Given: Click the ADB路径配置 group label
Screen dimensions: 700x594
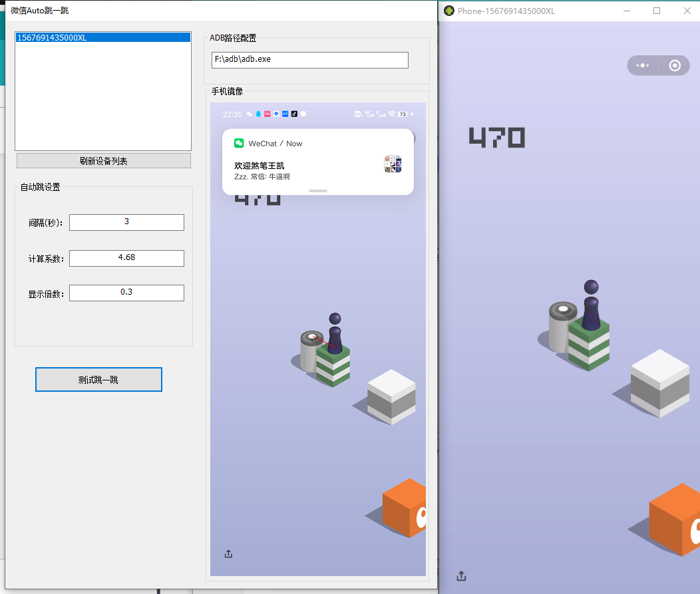Looking at the screenshot, I should 233,39.
